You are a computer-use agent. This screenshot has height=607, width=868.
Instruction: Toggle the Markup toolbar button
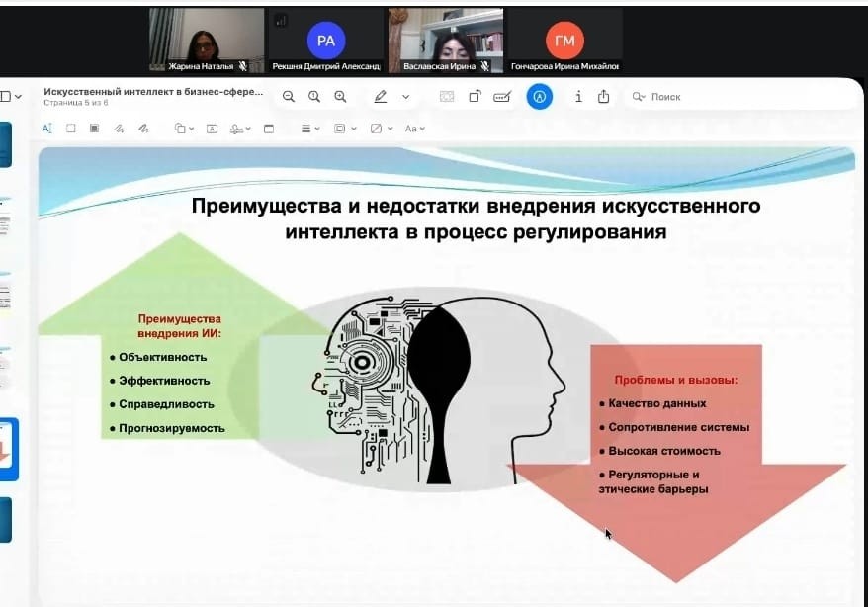pos(539,97)
